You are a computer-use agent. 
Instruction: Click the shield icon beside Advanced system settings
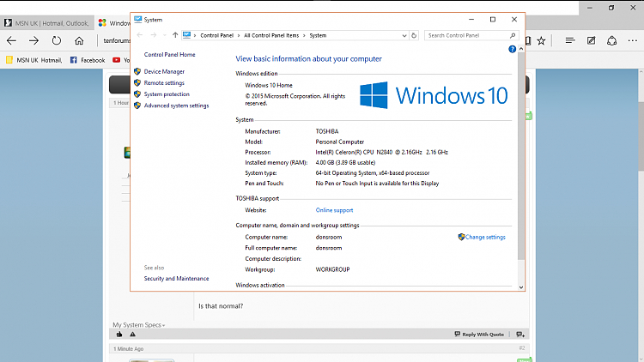pos(137,106)
